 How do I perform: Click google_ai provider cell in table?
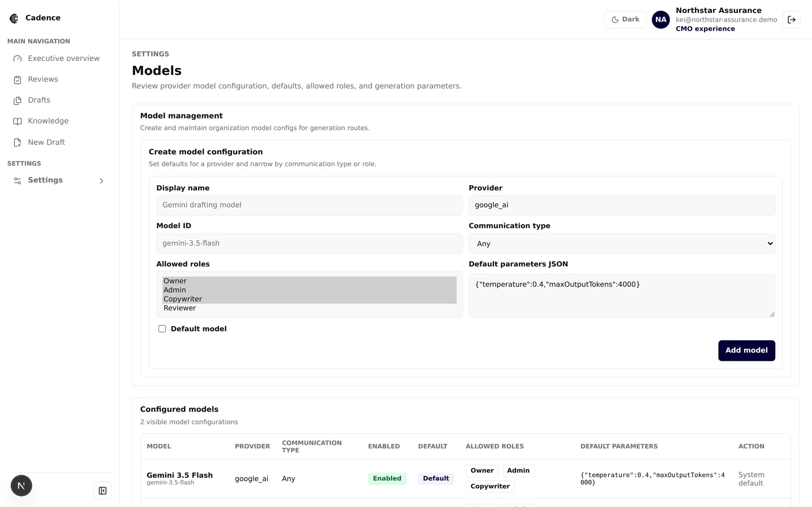(251, 479)
